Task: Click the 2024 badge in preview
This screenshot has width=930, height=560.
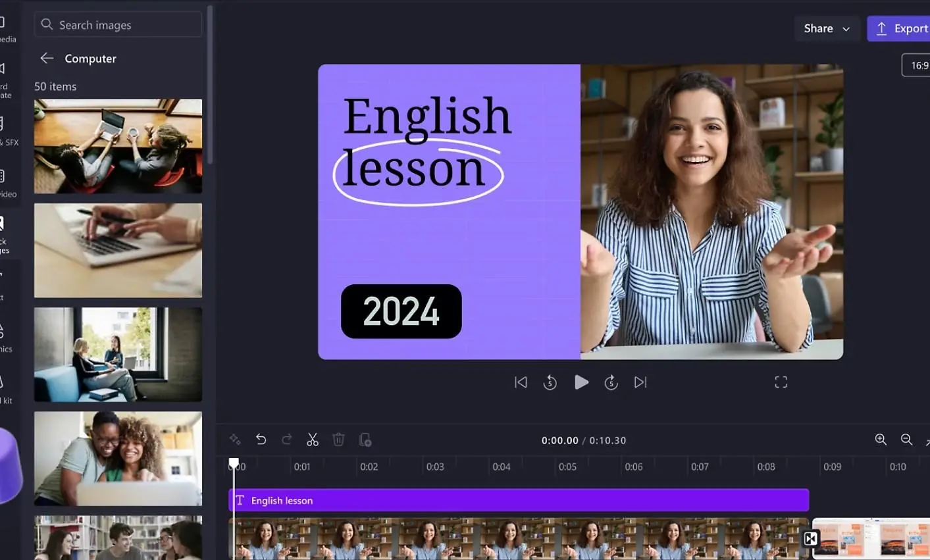Action: coord(401,311)
